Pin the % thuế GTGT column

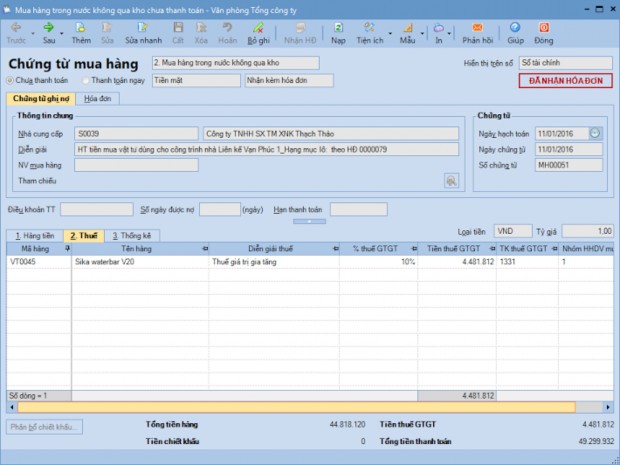[x=414, y=249]
